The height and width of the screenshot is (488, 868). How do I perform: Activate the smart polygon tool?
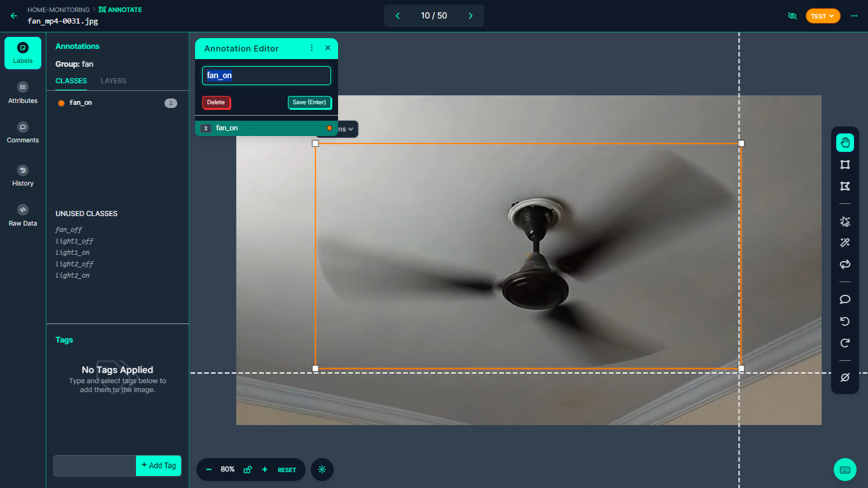(845, 222)
